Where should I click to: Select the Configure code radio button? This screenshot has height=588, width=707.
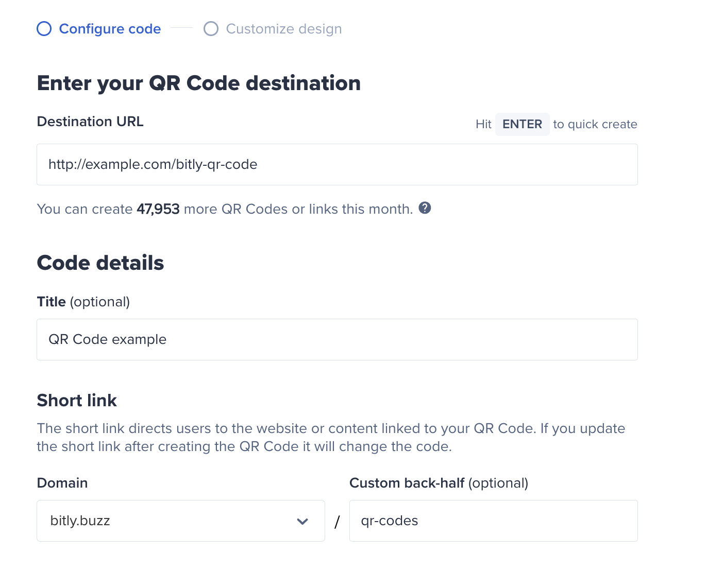coord(44,29)
